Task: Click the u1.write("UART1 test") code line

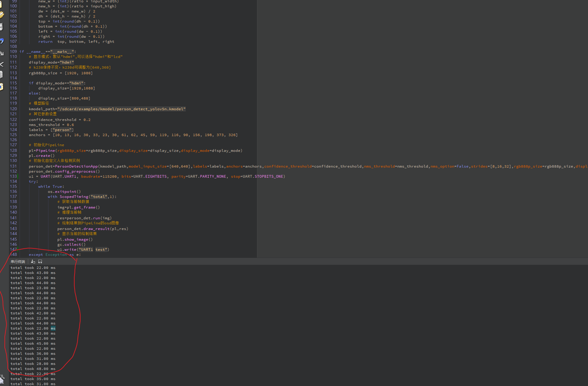Action: (x=83, y=250)
